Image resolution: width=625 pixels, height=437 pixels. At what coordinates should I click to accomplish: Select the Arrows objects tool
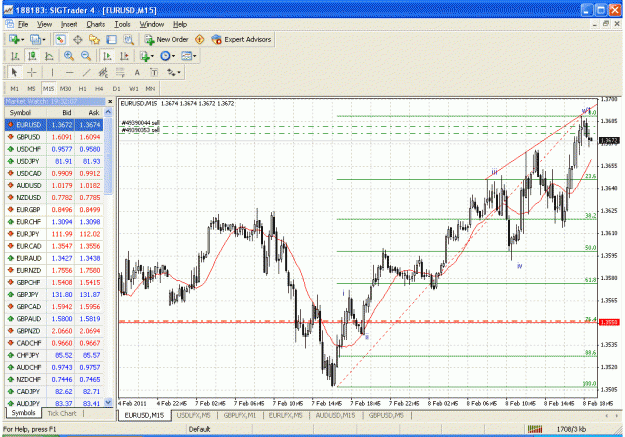pyautogui.click(x=171, y=73)
